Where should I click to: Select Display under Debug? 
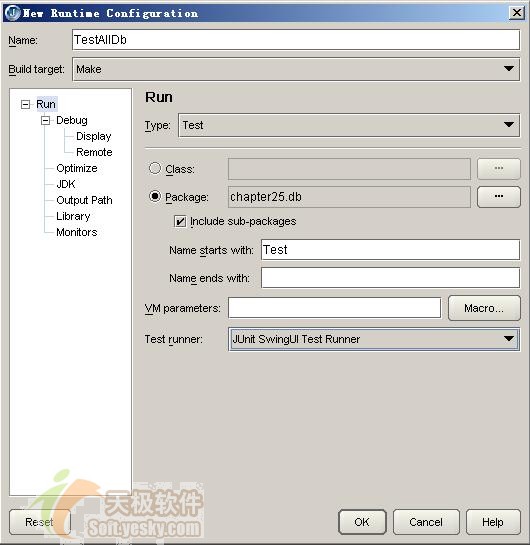[94, 136]
